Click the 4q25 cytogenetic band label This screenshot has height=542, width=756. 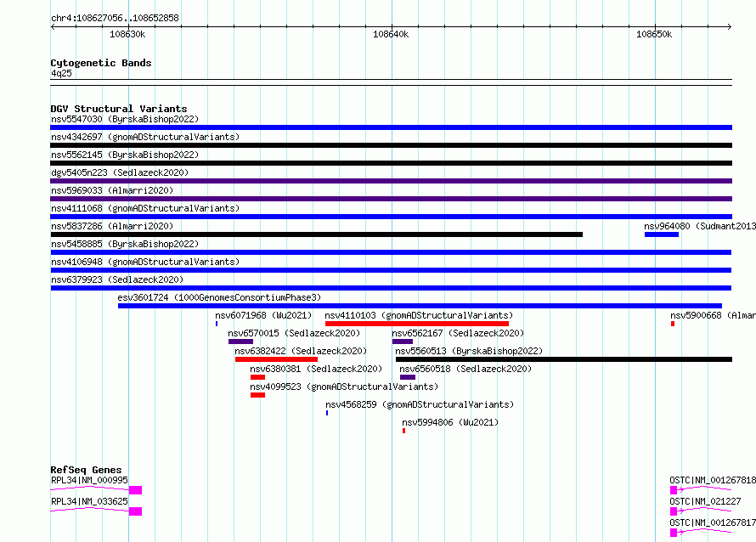[61, 73]
